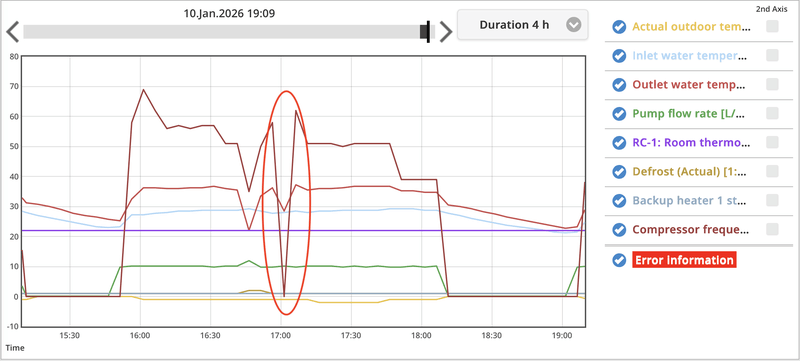Viewport: 800px width, 361px height.
Task: Click the RC-1 Room thermostat legend label
Action: (x=691, y=143)
